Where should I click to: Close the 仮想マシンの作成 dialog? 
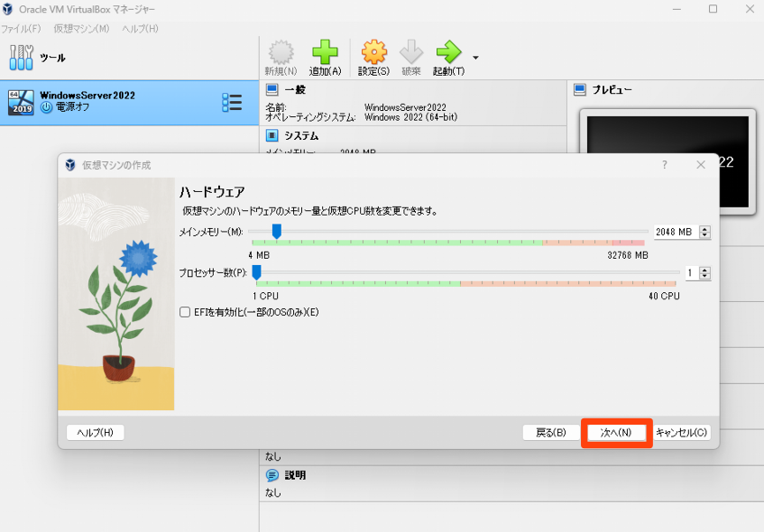(x=701, y=165)
